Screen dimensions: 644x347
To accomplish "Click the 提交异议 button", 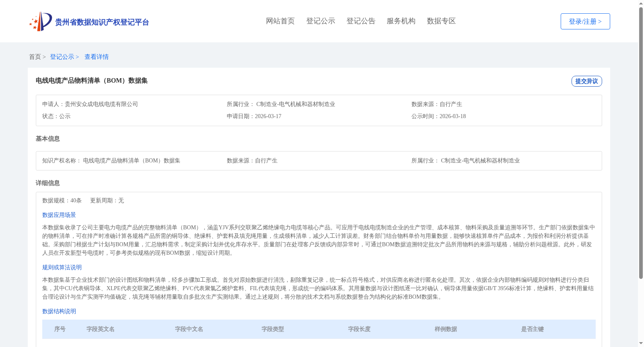I will pyautogui.click(x=586, y=81).
